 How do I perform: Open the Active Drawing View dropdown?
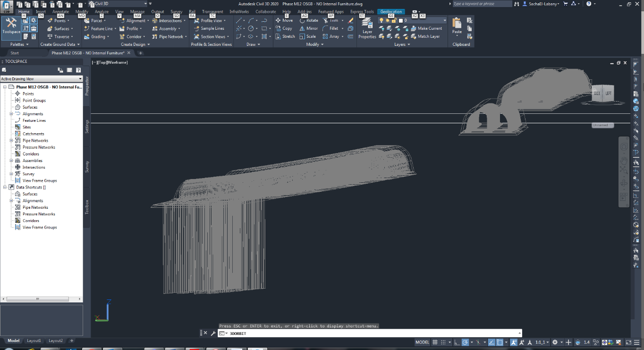tap(41, 79)
